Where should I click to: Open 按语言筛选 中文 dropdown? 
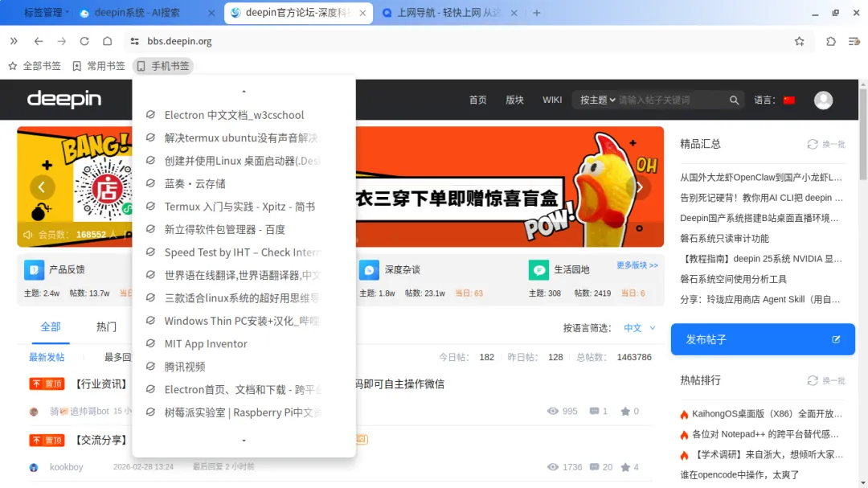(640, 328)
